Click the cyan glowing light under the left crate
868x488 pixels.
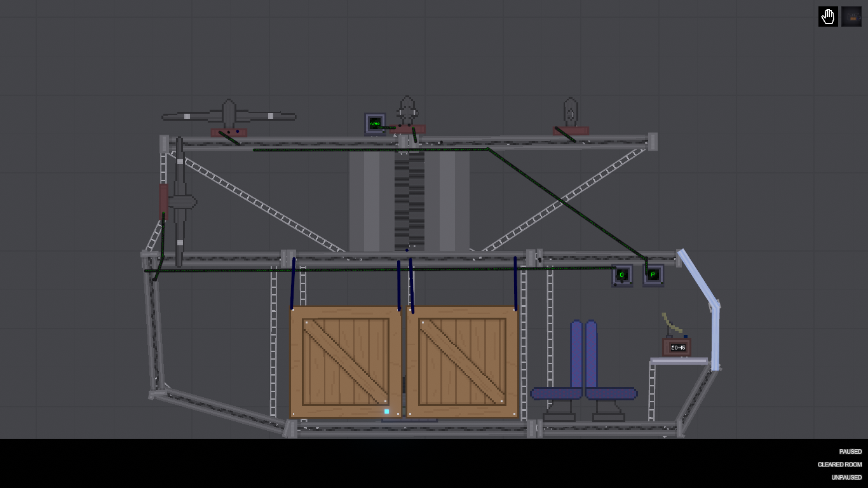(386, 412)
